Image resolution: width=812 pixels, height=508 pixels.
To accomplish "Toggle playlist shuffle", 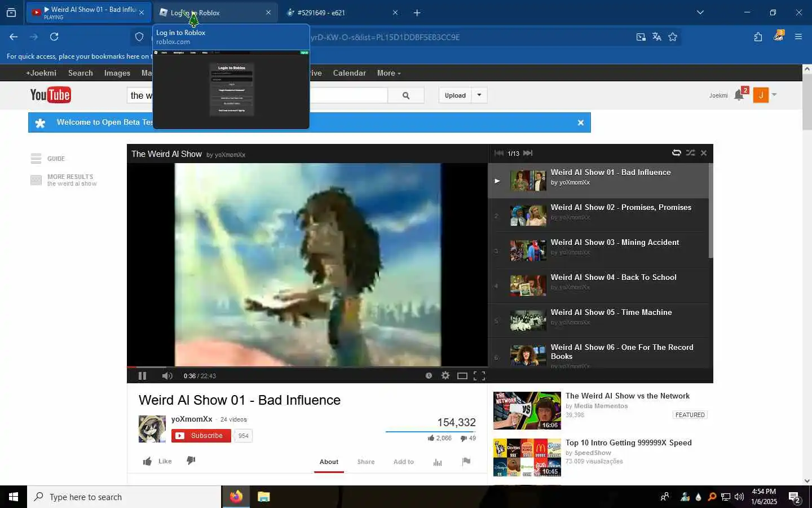I will click(690, 153).
